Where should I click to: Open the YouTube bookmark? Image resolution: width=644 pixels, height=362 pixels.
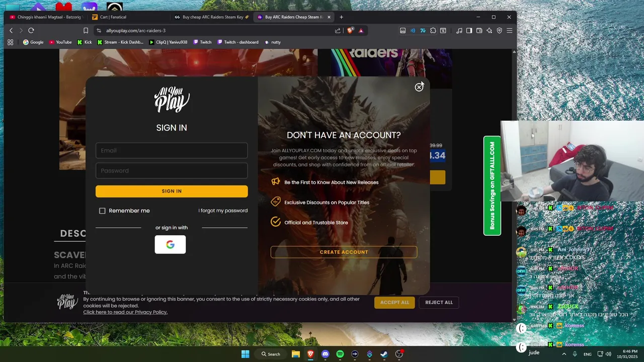click(x=60, y=42)
